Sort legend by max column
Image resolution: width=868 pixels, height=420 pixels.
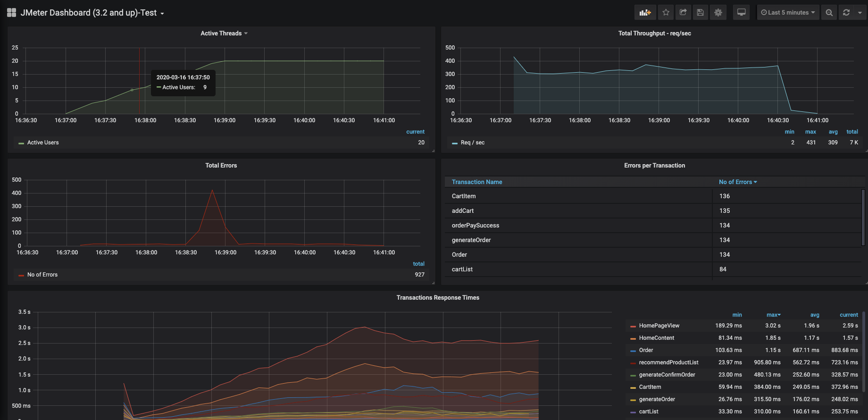coord(773,315)
